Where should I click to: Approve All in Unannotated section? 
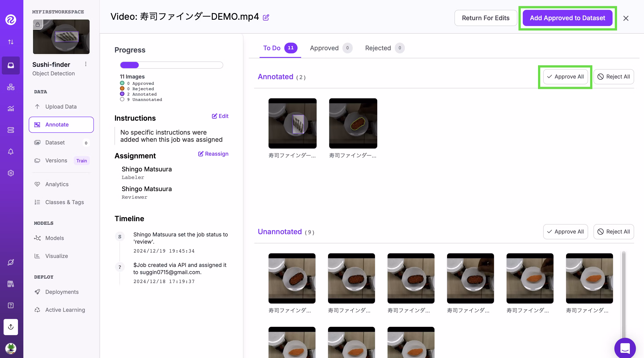(x=565, y=232)
